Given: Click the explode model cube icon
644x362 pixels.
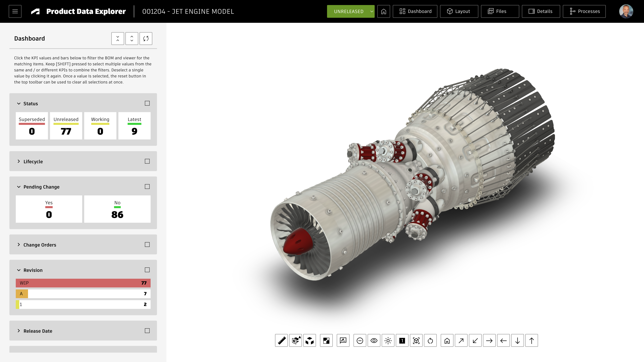Looking at the screenshot, I should 309,341.
